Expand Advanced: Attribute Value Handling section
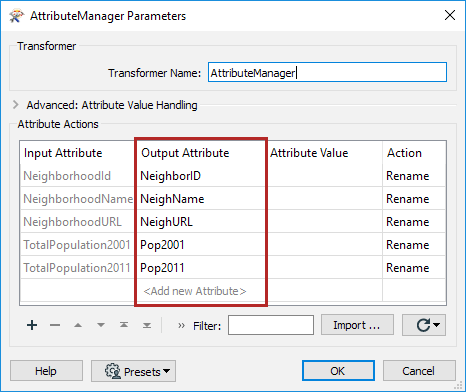 (x=15, y=105)
